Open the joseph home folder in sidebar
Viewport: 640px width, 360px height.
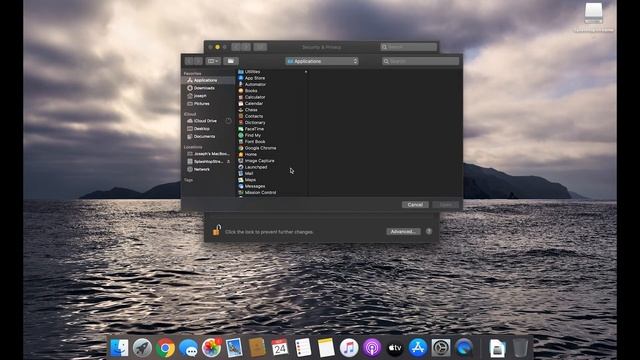click(208, 96)
